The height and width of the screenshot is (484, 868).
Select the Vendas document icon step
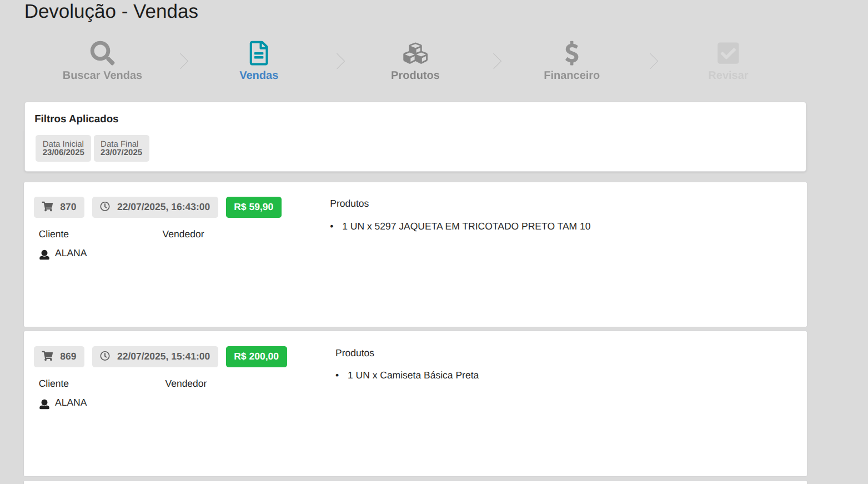tap(259, 53)
